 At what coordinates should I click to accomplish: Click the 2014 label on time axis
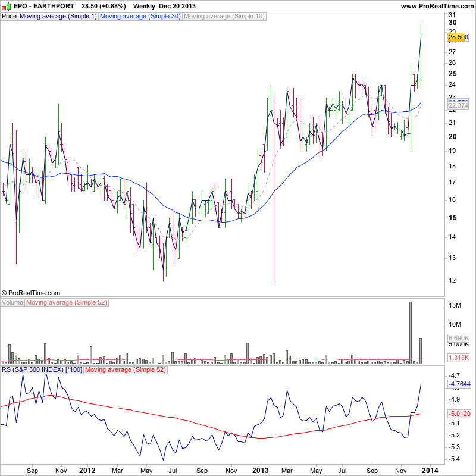430,471
